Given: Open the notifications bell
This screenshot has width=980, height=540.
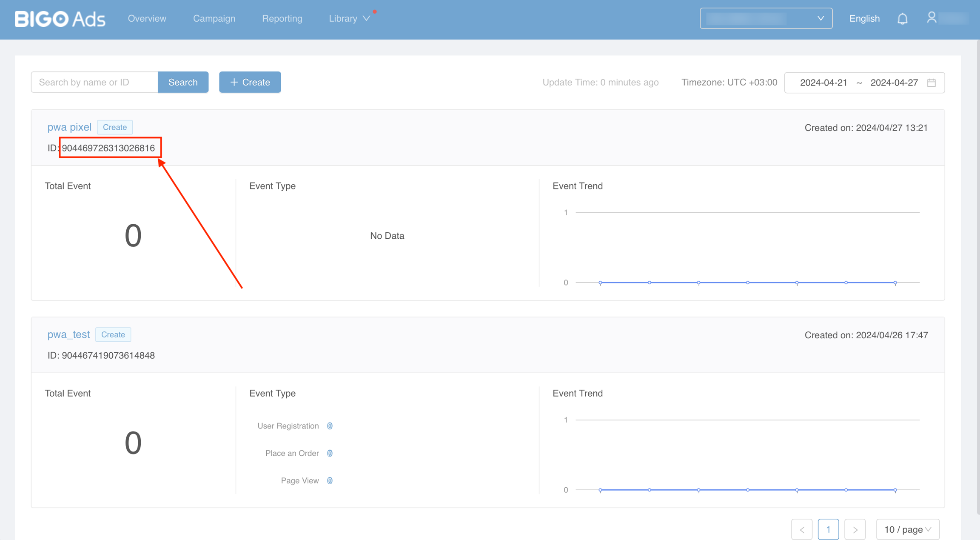Looking at the screenshot, I should (x=902, y=19).
